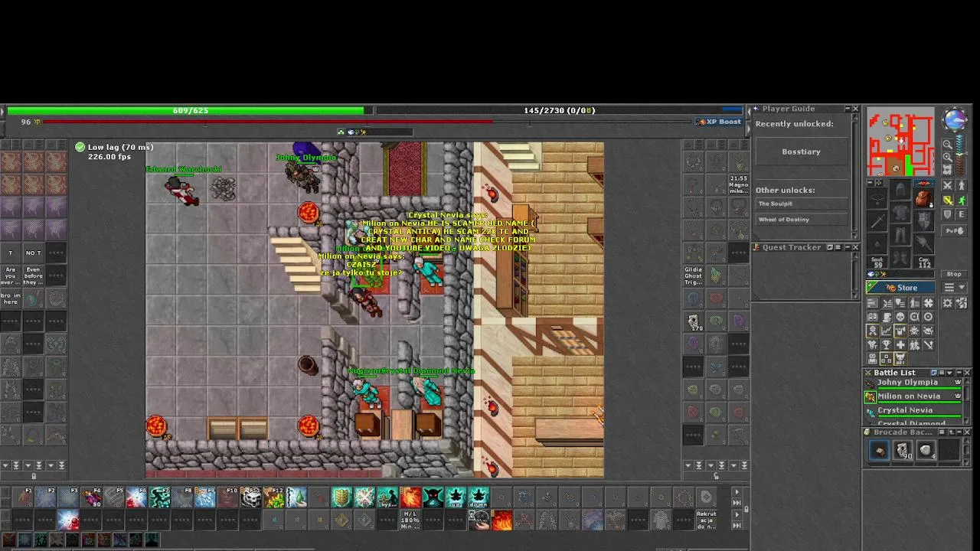
Task: Select Milion on Nevia in Battle List
Action: tap(914, 397)
